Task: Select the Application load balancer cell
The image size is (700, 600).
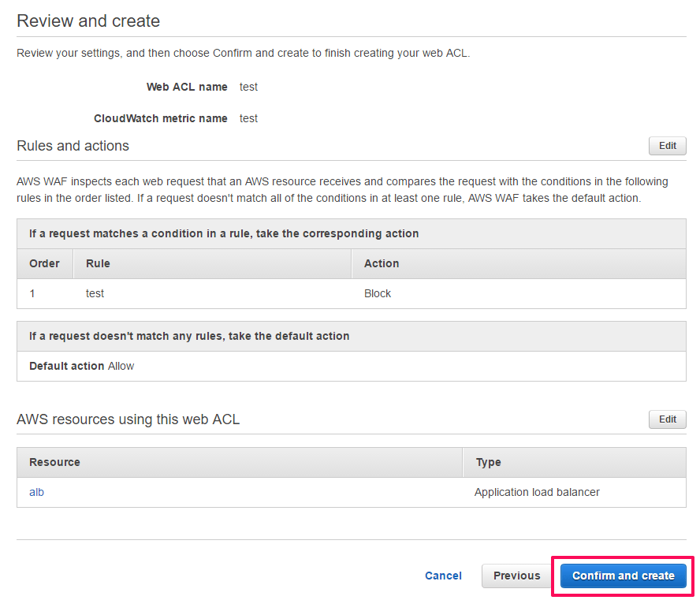Action: click(x=537, y=492)
